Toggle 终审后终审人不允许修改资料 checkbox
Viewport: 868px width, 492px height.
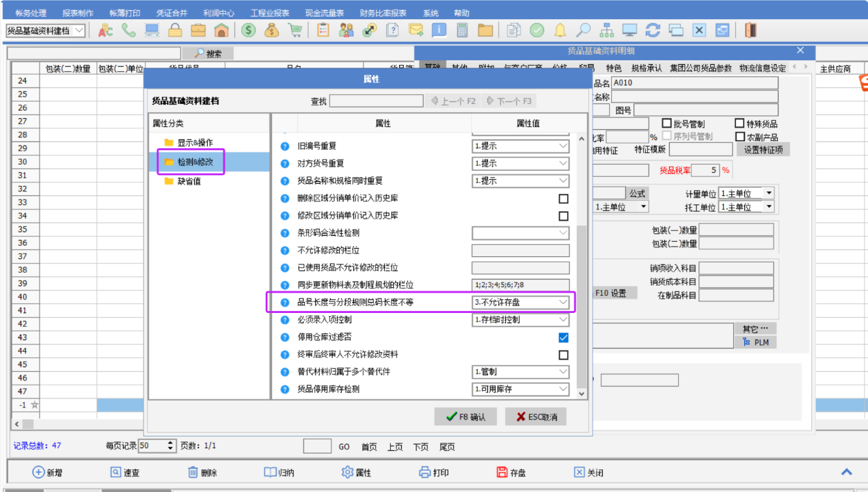563,355
